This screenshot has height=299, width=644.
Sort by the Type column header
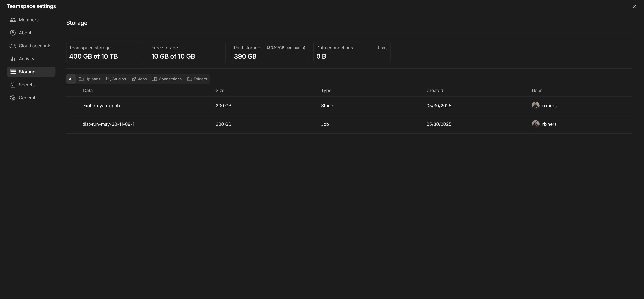pyautogui.click(x=326, y=91)
